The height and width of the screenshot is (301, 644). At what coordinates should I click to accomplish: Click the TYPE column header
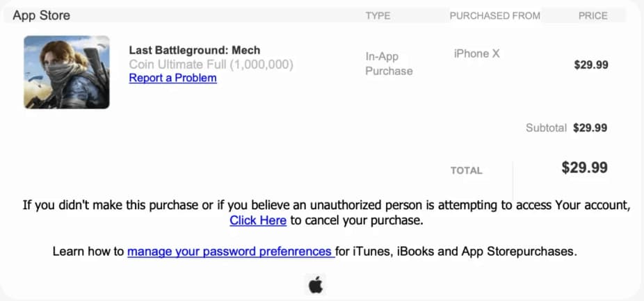click(378, 16)
